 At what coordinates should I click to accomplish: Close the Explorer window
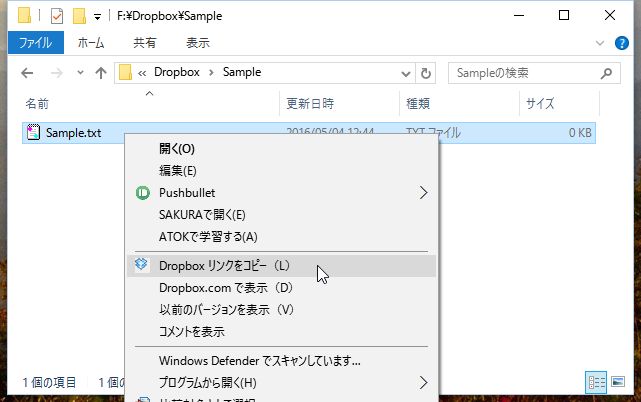[x=610, y=16]
